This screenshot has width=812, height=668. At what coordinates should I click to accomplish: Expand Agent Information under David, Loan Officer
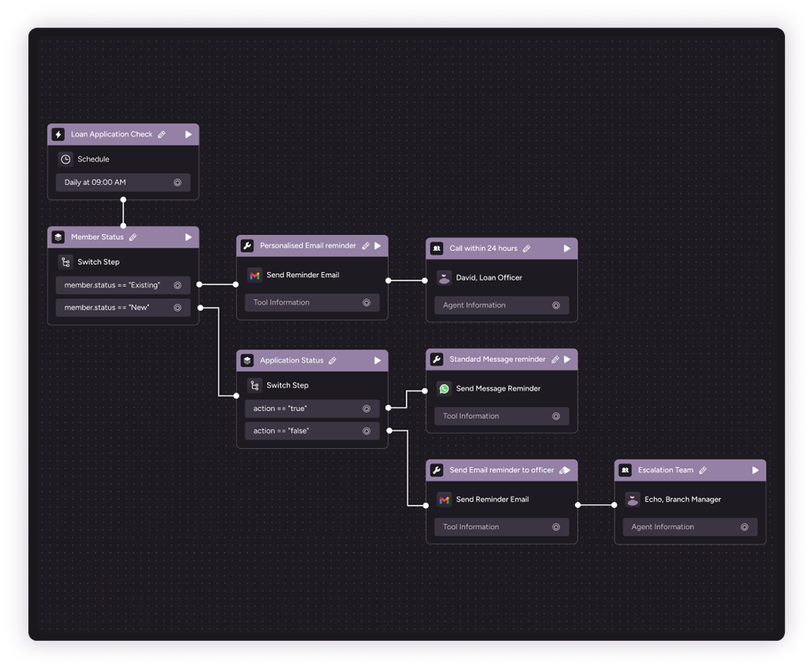pos(501,305)
